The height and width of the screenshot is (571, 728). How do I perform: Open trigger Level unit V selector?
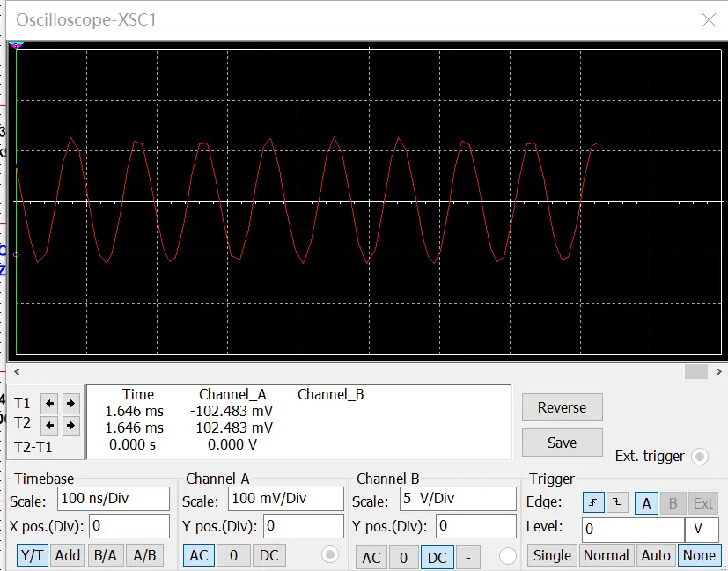(x=702, y=530)
